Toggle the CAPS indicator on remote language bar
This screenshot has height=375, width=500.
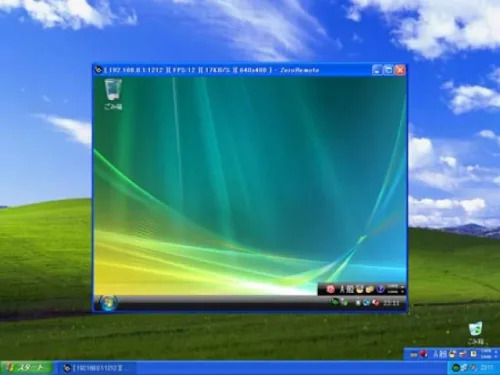point(393,286)
